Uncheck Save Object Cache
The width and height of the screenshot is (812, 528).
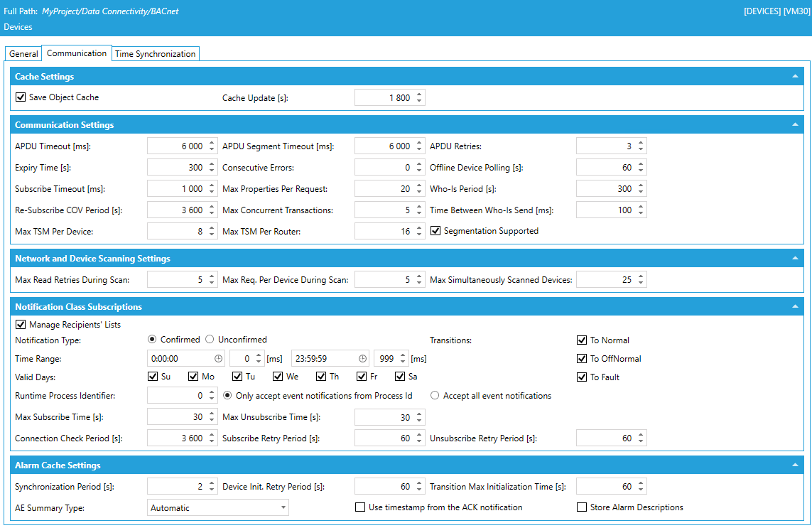pyautogui.click(x=21, y=97)
